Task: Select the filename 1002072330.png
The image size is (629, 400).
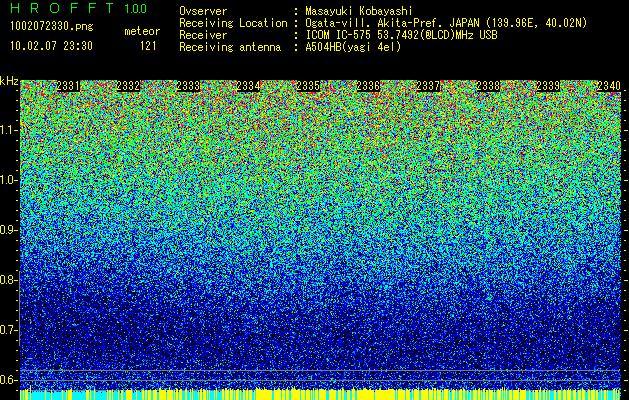Action: (52, 26)
